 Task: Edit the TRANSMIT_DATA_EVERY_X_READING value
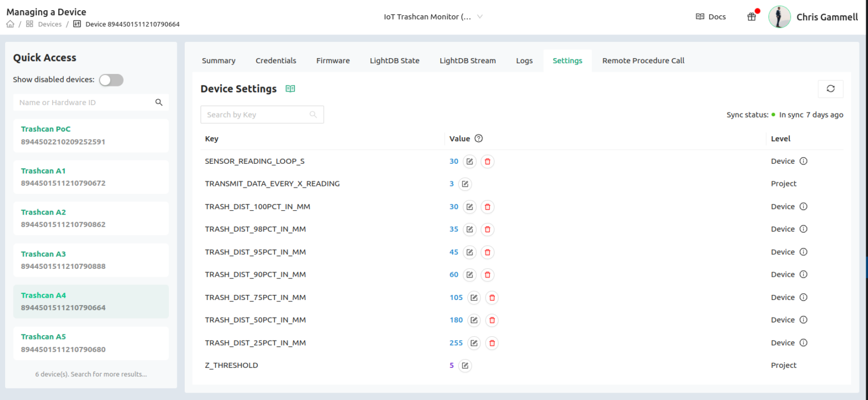pyautogui.click(x=465, y=184)
